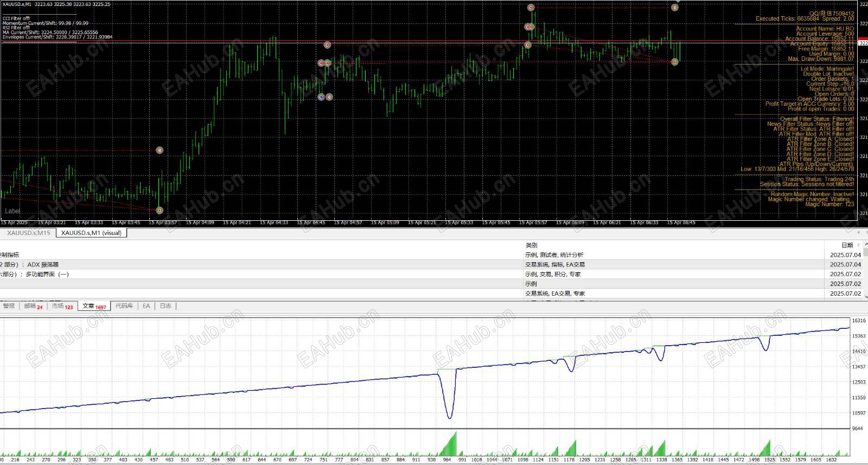Click the trade marker ending the red dashed line near 03:57
The image size is (868, 465).
[x=159, y=150]
